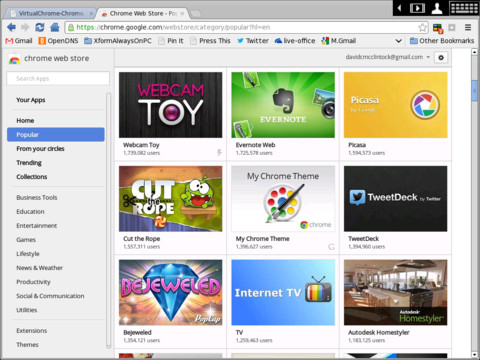480x360 pixels.
Task: Open the Gmail bookmark
Action: pyautogui.click(x=19, y=41)
